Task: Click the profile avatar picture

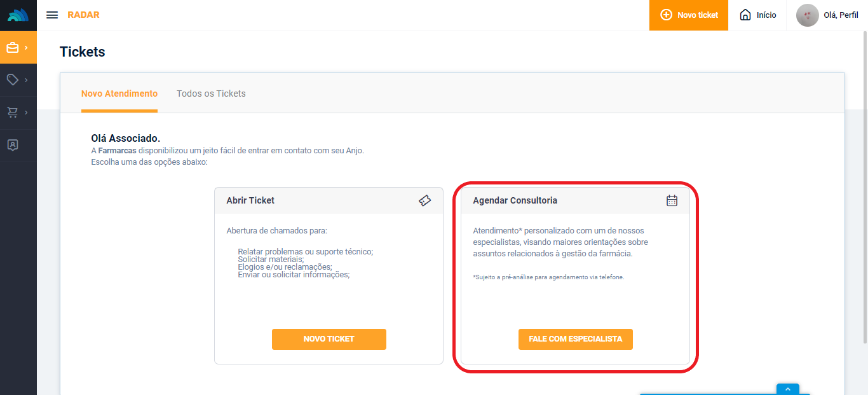Action: point(807,15)
